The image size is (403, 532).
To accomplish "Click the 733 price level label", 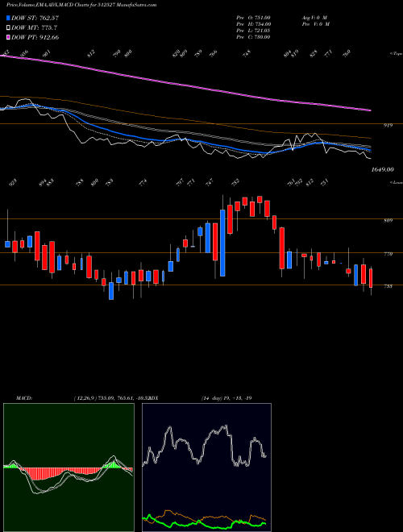I will click(388, 286).
